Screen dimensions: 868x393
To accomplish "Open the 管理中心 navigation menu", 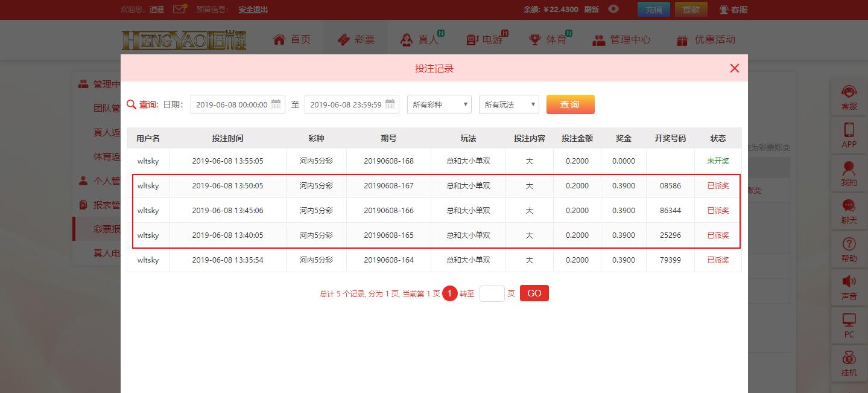I will [x=621, y=40].
